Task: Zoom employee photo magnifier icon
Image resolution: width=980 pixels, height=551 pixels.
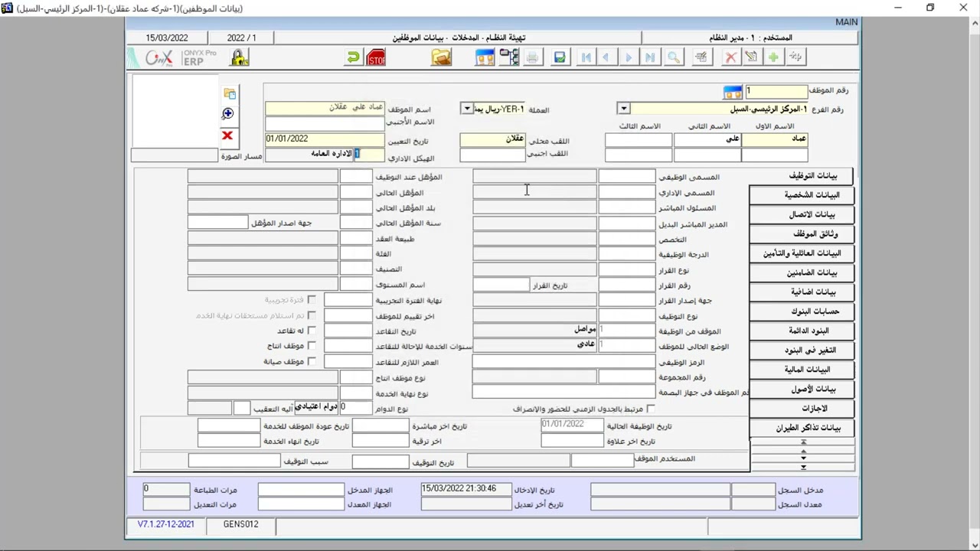Action: coord(227,114)
